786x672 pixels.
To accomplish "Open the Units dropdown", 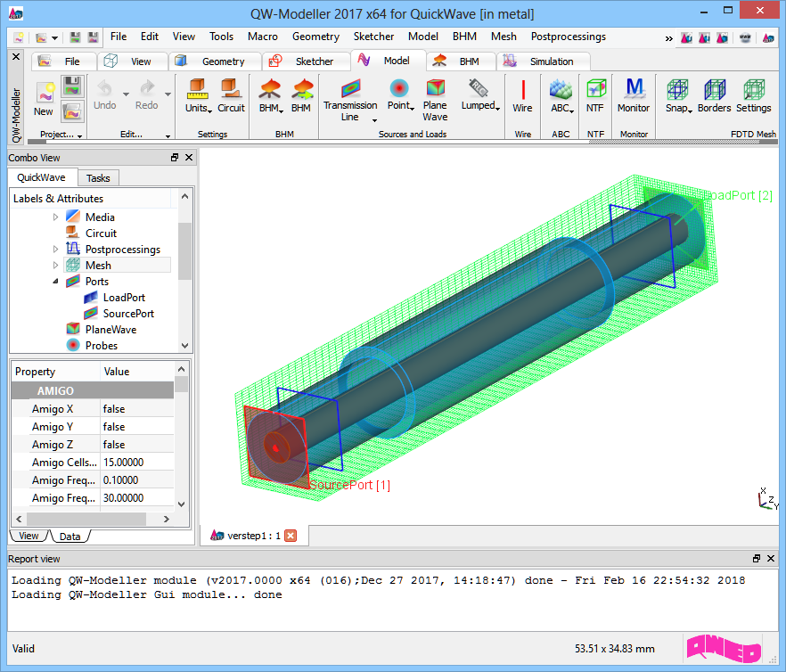I will tap(198, 108).
